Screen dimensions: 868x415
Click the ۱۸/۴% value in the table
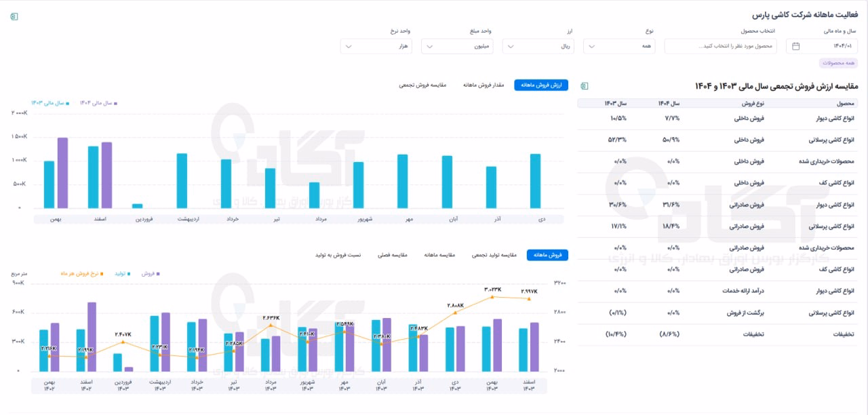[x=671, y=226]
